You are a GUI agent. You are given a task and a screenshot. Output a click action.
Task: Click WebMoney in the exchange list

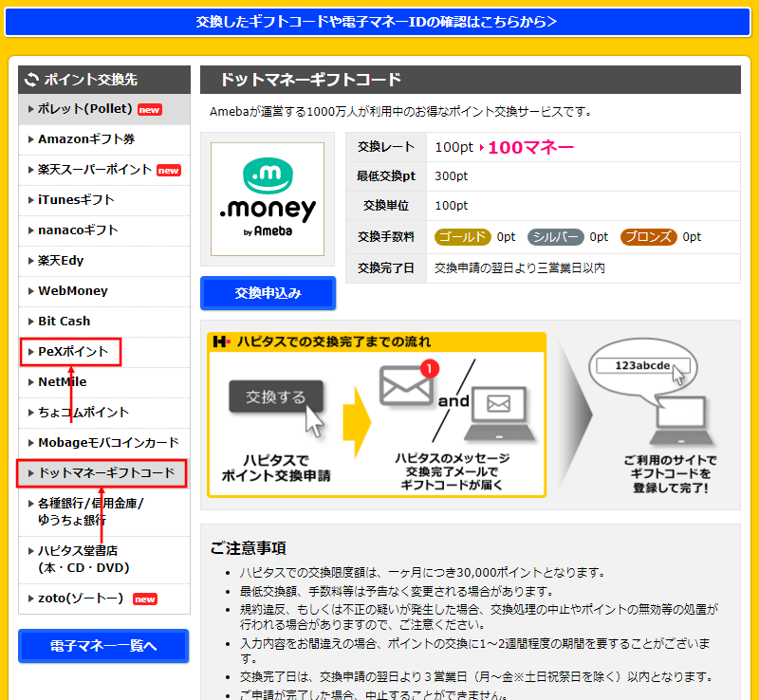click(x=73, y=291)
